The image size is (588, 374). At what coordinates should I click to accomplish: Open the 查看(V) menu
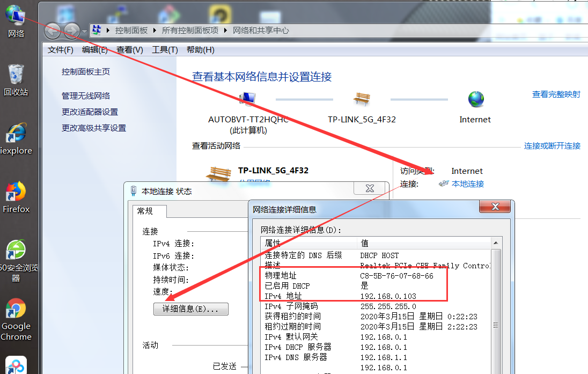(x=130, y=50)
